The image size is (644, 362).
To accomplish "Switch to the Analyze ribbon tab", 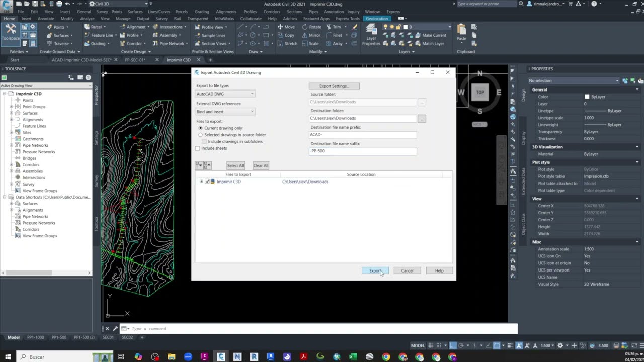I will point(87,19).
